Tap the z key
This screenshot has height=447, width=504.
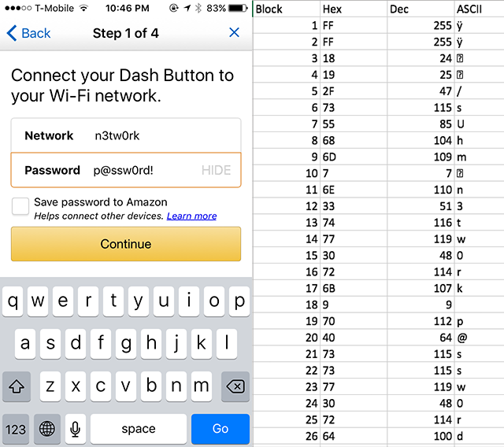pyautogui.click(x=50, y=386)
